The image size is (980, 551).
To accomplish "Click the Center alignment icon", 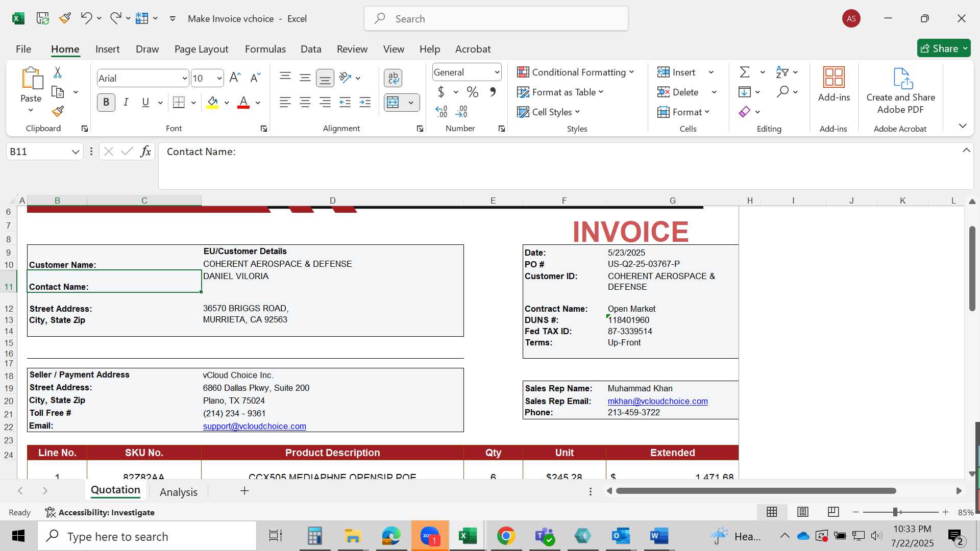I will coord(305,103).
